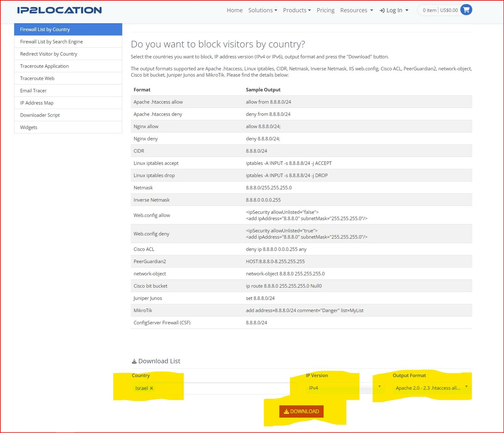
Task: Click the Download List heading
Action: tap(156, 361)
